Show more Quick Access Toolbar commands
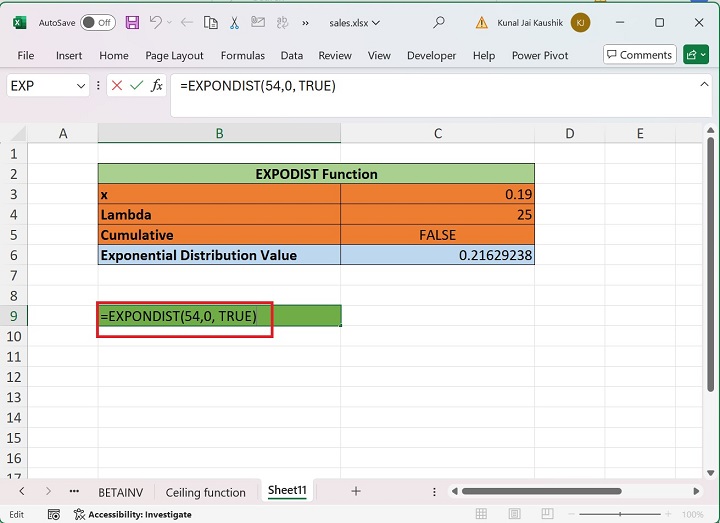 (305, 22)
